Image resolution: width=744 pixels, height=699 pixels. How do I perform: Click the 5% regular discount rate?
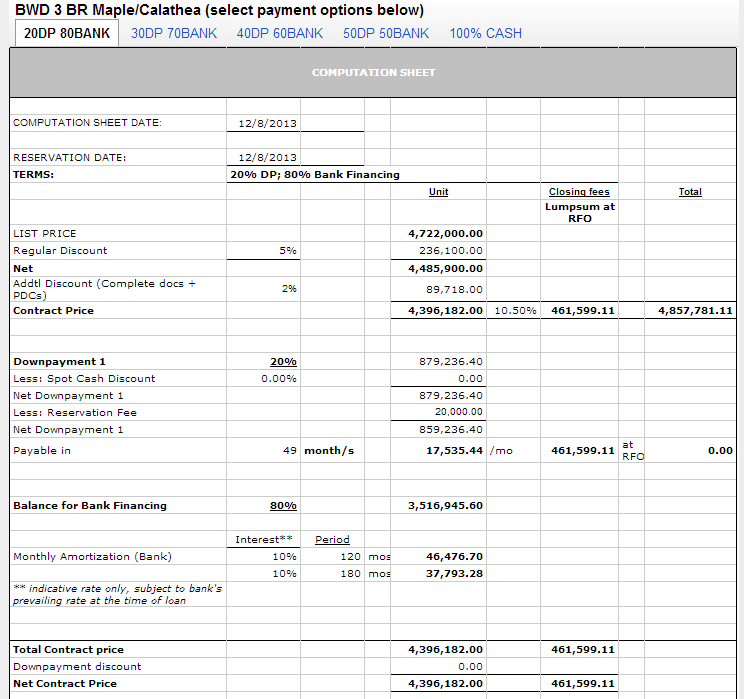[288, 251]
